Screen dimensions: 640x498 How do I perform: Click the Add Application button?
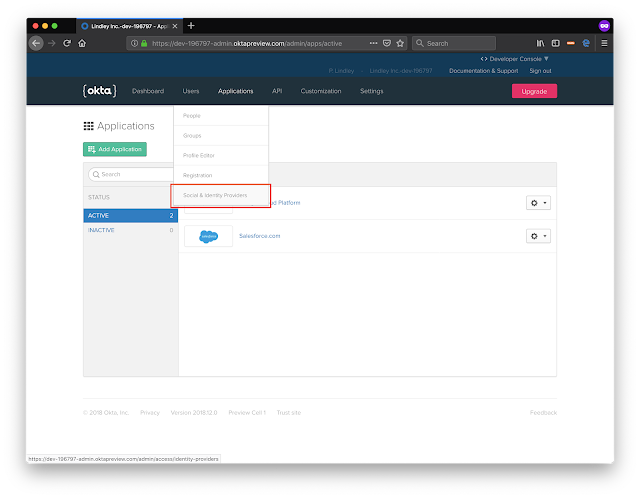tap(115, 149)
